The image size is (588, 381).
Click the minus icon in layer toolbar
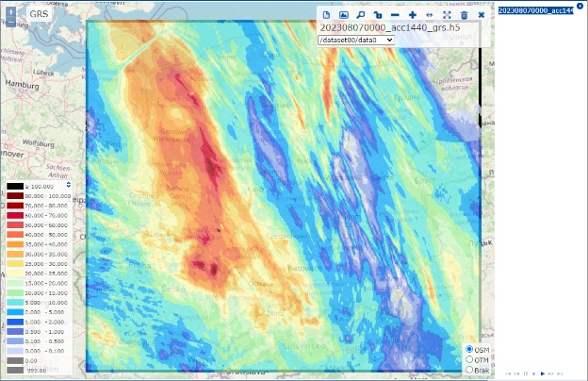[395, 15]
